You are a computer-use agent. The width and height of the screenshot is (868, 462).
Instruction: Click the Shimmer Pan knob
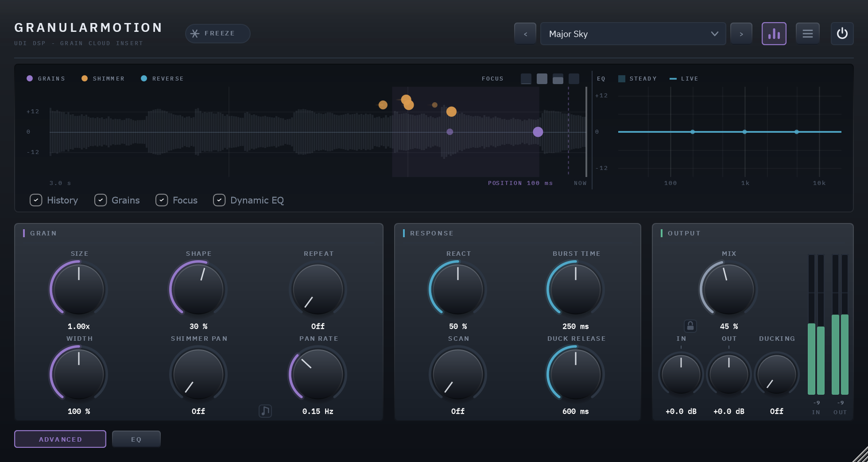pyautogui.click(x=198, y=374)
